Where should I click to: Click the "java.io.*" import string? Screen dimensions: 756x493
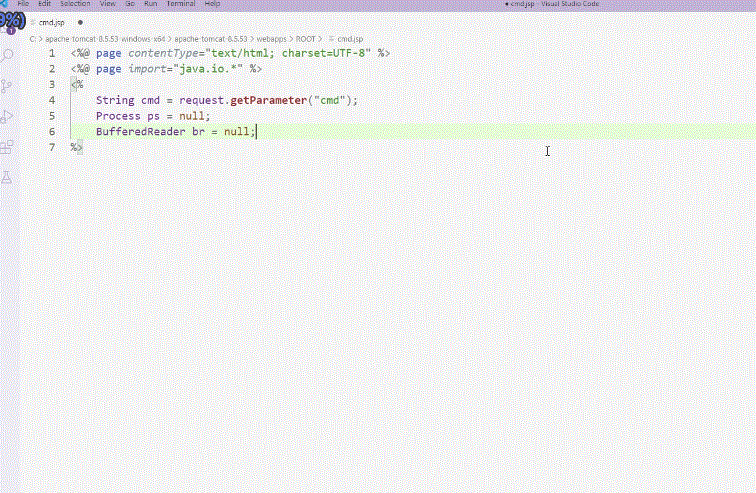pos(208,69)
